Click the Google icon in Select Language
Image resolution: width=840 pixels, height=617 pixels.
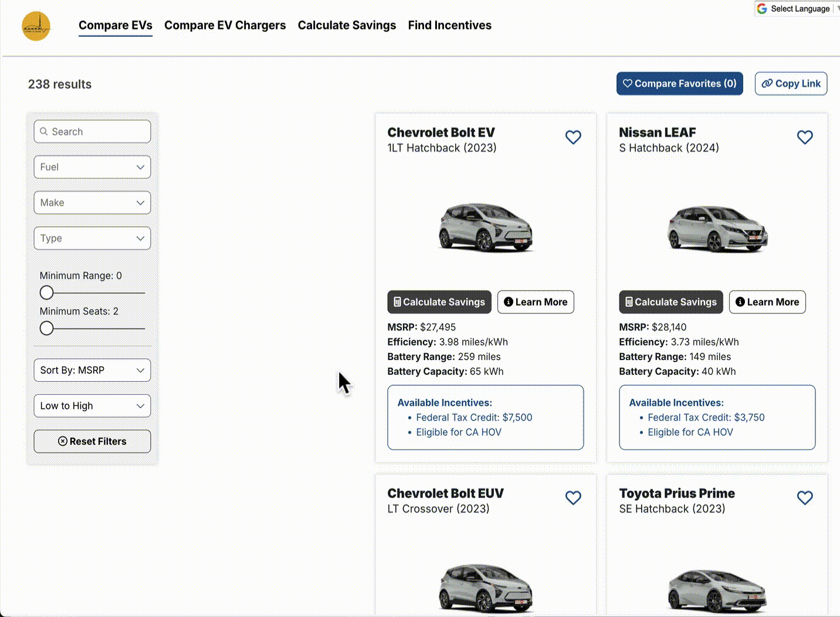pyautogui.click(x=762, y=9)
